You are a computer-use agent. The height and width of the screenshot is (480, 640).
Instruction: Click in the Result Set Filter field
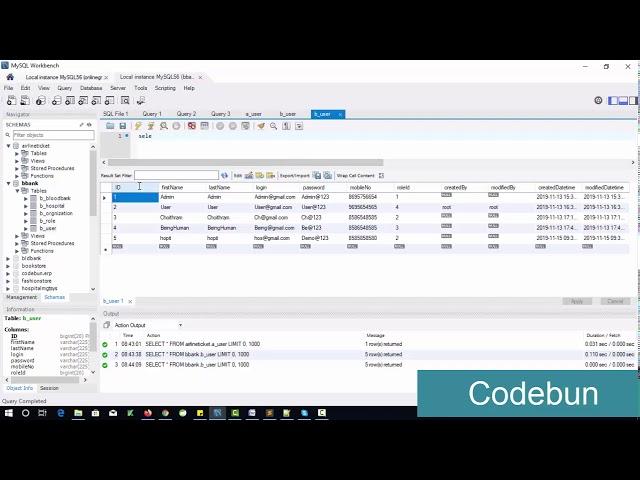[x=176, y=176]
